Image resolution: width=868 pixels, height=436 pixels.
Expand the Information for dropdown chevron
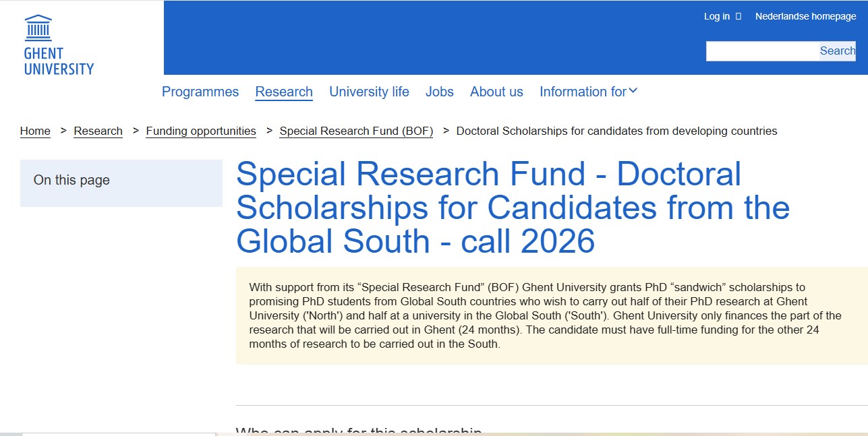(633, 91)
